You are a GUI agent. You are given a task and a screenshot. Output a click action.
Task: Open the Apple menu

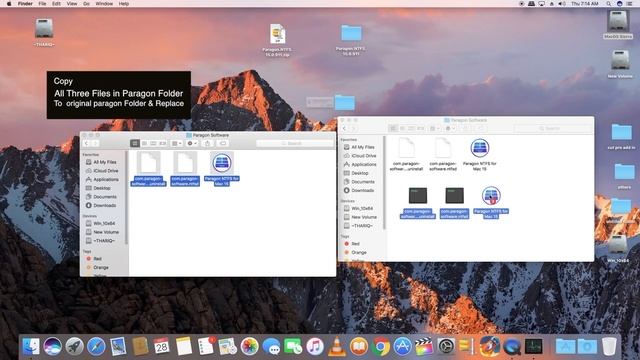coord(9,4)
